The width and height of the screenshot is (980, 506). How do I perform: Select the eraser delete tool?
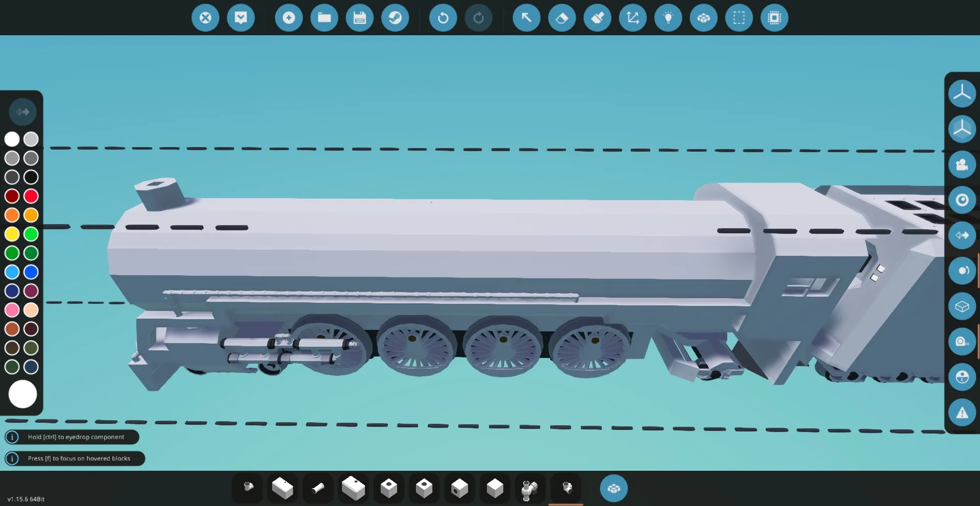tap(561, 18)
